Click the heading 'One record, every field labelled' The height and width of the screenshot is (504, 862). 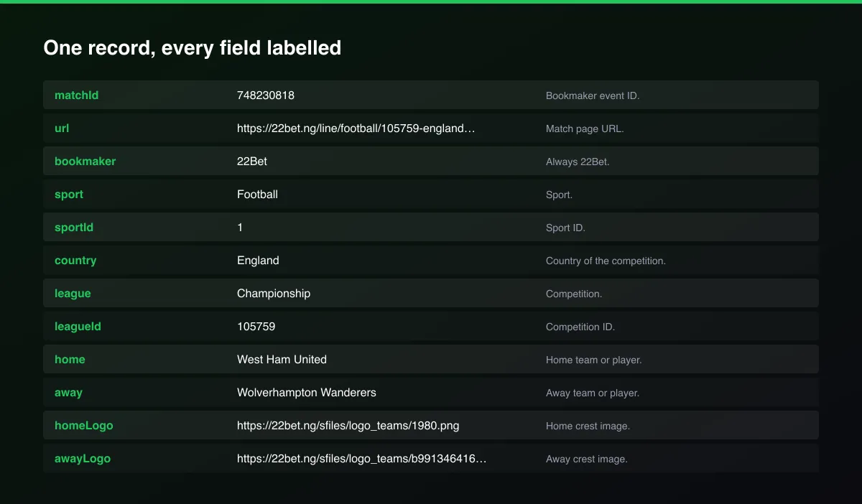192,48
